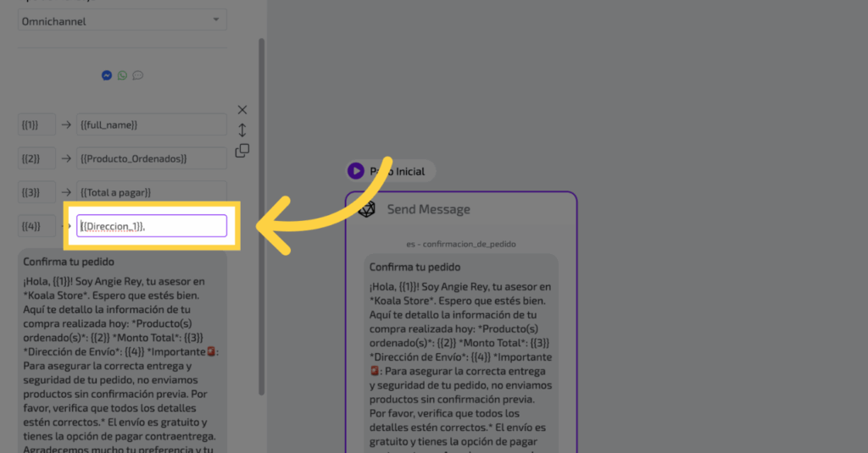Open the Omnichannel dropdown
The height and width of the screenshot is (453, 868).
click(122, 20)
